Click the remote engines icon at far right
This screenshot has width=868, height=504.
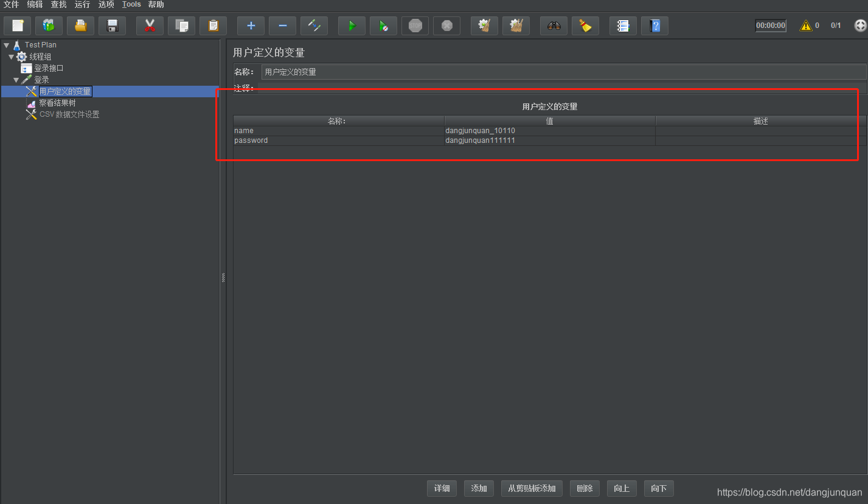point(860,26)
